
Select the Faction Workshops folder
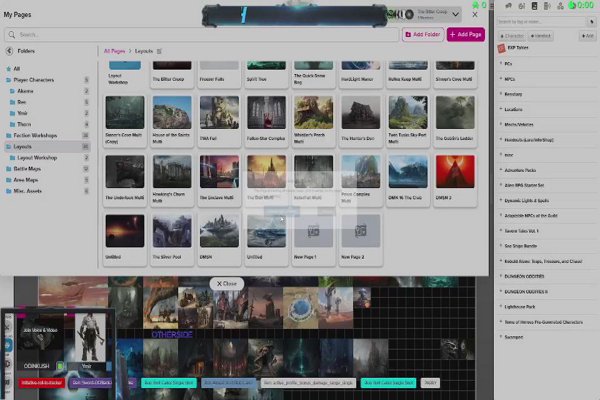47,136
